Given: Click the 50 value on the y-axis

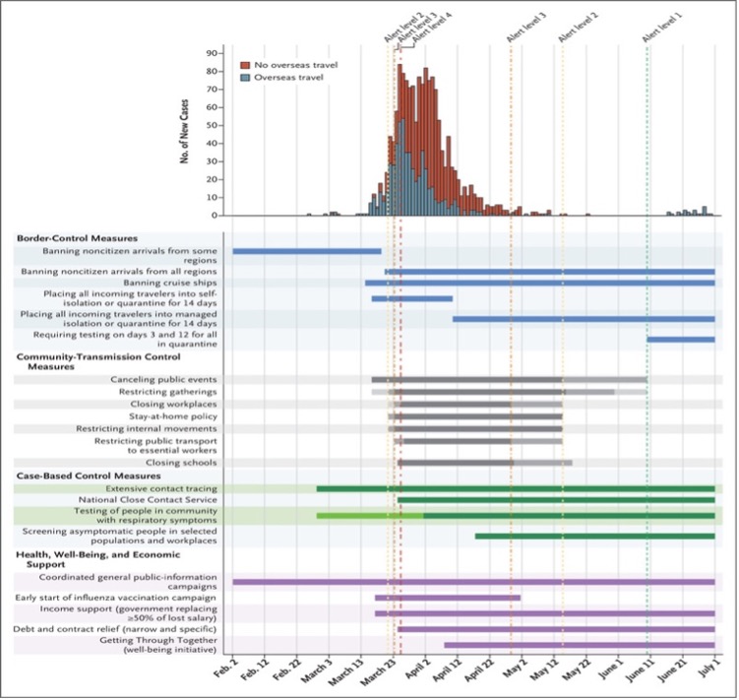Looking at the screenshot, I should click(x=212, y=125).
